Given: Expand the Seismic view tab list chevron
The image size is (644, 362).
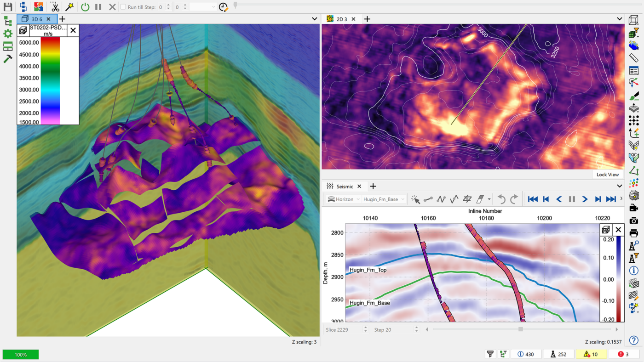Looking at the screenshot, I should click(620, 186).
